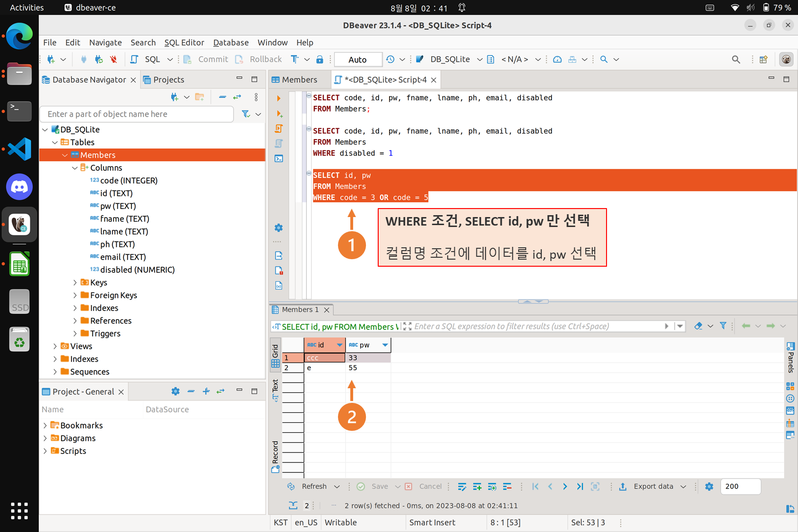Click the Disconnect red plug icon
This screenshot has width=798, height=532.
point(113,59)
